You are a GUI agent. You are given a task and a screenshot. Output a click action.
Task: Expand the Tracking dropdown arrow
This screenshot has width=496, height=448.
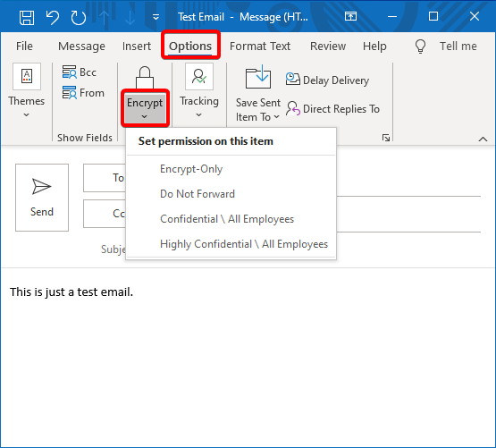199,114
